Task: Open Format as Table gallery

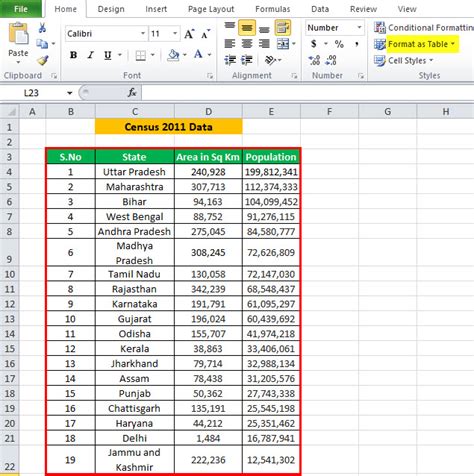Action: pos(415,44)
